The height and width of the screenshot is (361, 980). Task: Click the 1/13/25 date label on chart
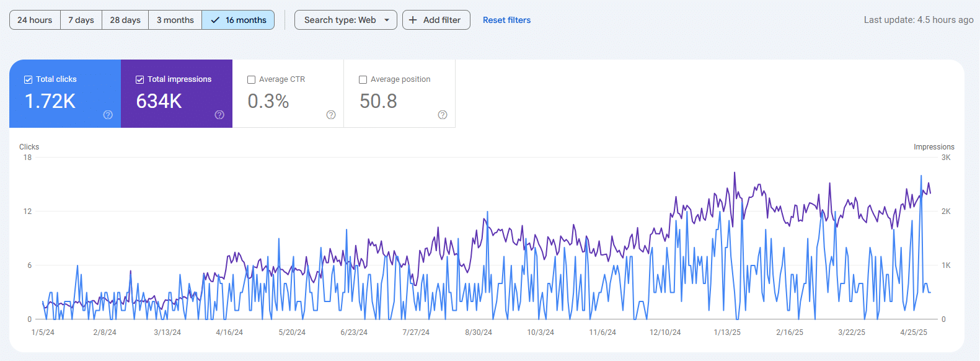(727, 332)
